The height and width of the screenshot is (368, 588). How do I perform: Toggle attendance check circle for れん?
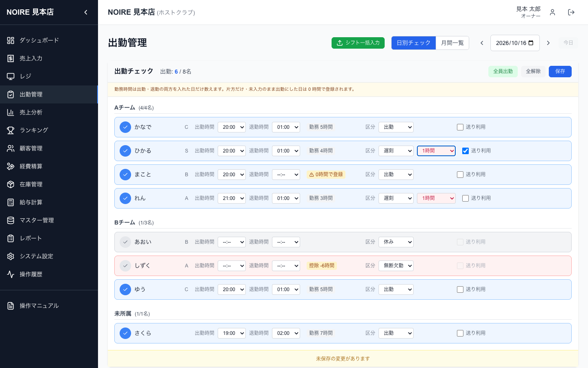[125, 198]
